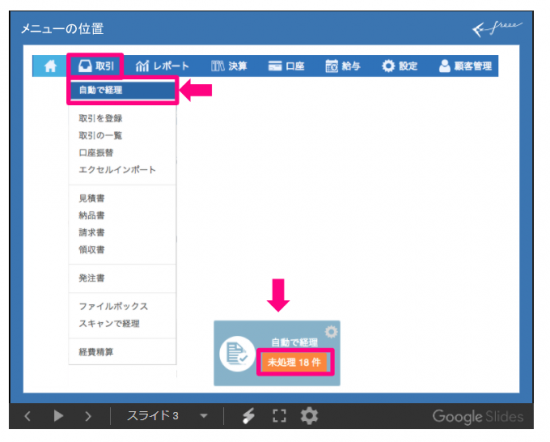
Task: Open the 給与 calendar menu
Action: click(343, 66)
